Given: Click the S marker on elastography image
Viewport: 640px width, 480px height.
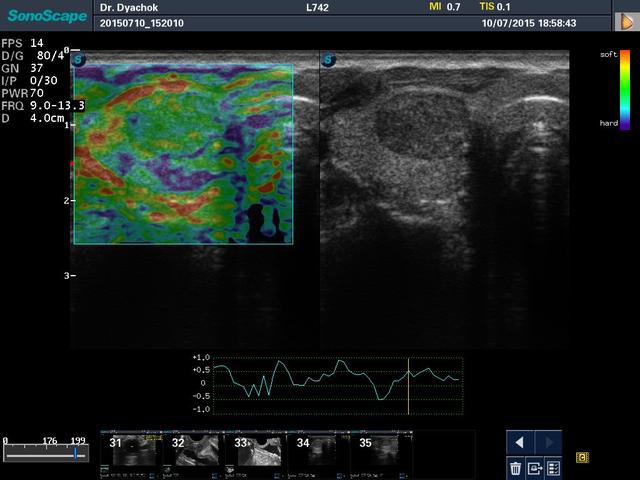Looking at the screenshot, I should [79, 59].
